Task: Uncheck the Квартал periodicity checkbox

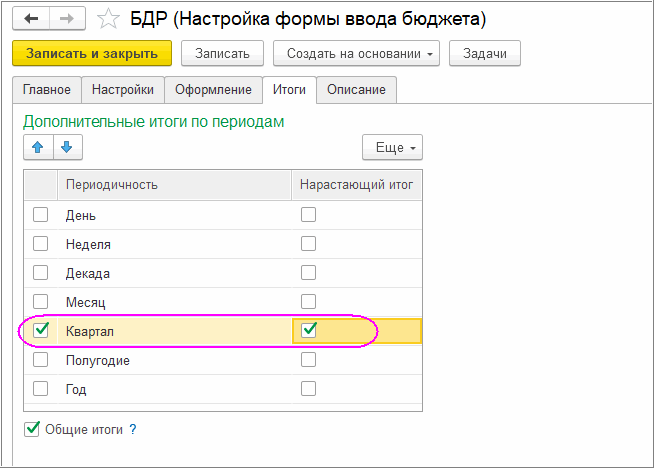Action: (40, 330)
